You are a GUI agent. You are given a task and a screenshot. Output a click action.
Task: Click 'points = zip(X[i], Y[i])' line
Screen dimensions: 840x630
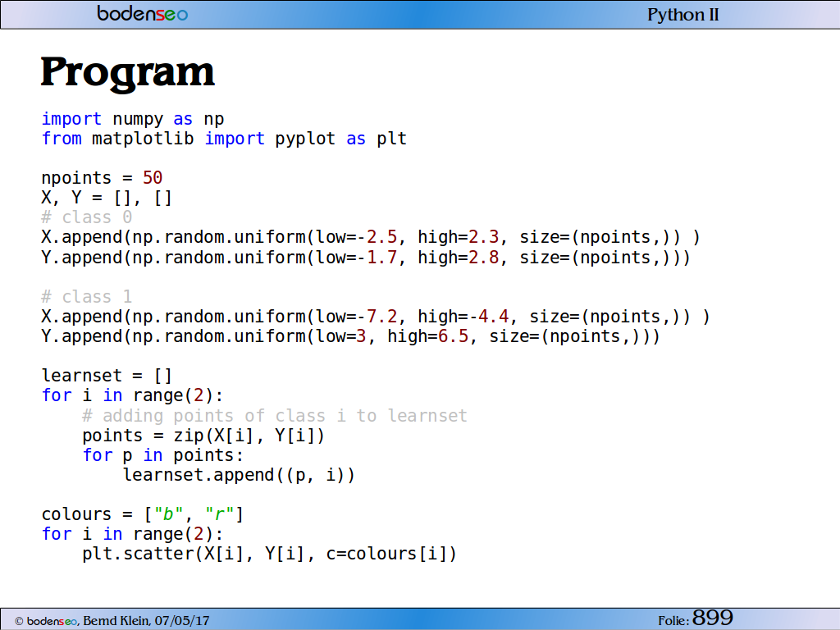[203, 436]
